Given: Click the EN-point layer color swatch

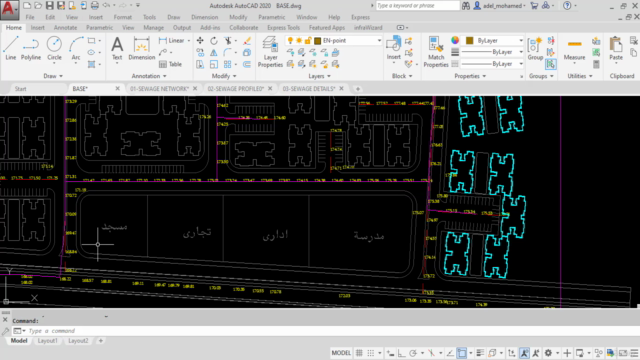Looking at the screenshot, I should coord(318,40).
